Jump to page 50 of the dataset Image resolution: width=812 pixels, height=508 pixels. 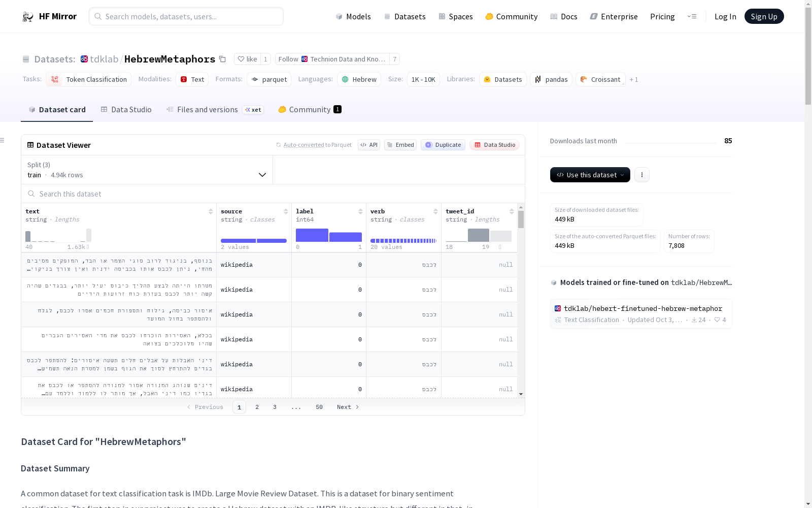319,407
